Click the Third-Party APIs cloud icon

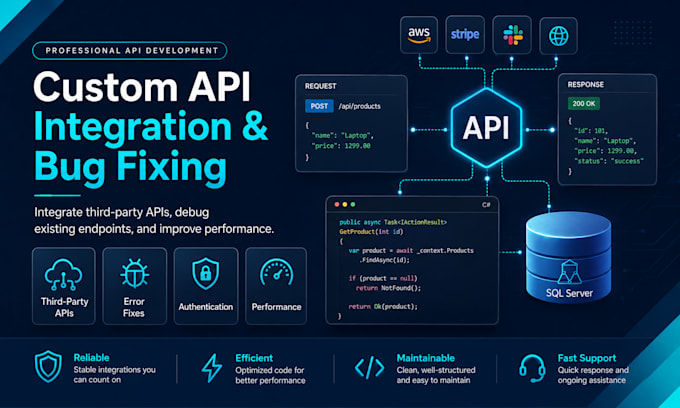point(63,274)
